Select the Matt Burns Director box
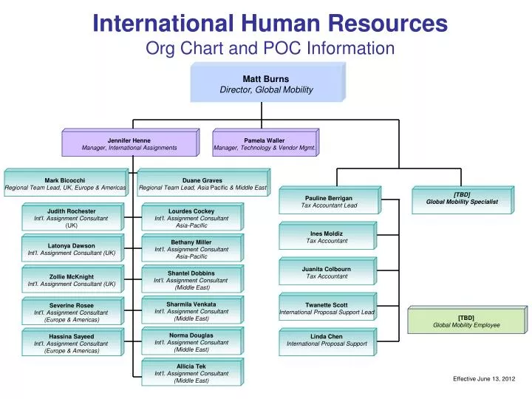 [267, 82]
